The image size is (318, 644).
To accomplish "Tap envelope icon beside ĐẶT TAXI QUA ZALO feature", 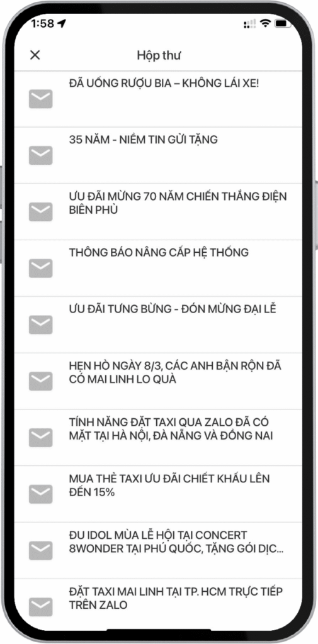I will coord(41,437).
